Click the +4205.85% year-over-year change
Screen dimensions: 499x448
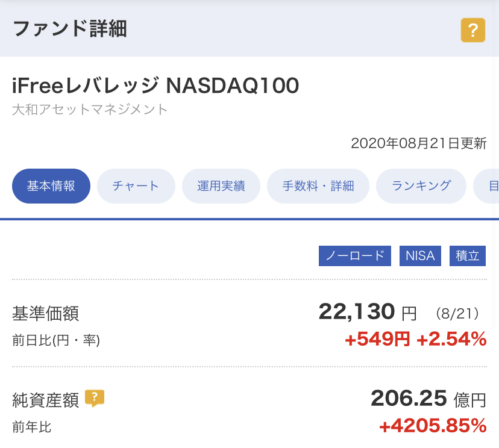433,426
